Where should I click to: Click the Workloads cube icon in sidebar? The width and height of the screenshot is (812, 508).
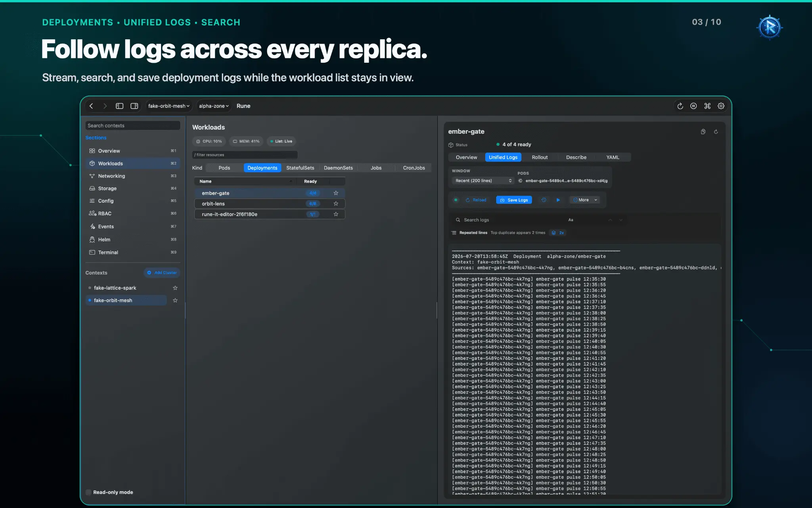[x=92, y=164]
